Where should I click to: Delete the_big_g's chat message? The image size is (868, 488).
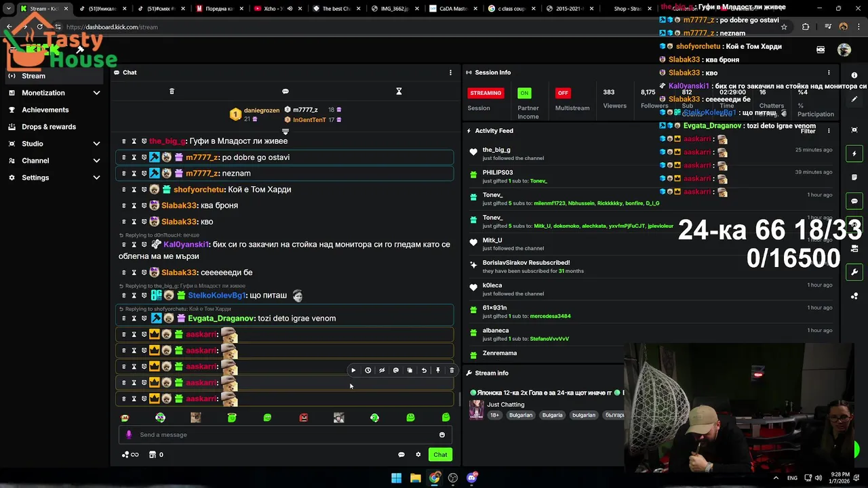[123, 141]
